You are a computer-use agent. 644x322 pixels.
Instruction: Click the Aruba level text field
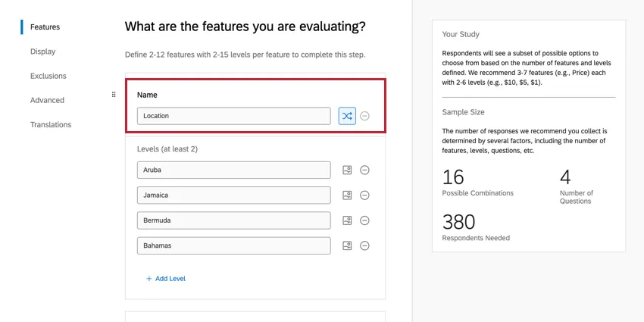(x=233, y=170)
